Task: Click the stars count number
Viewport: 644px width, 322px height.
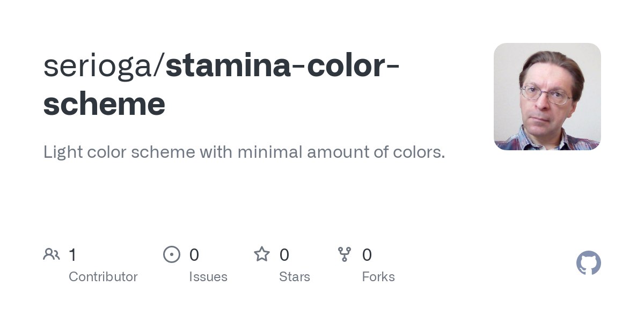Action: [284, 255]
